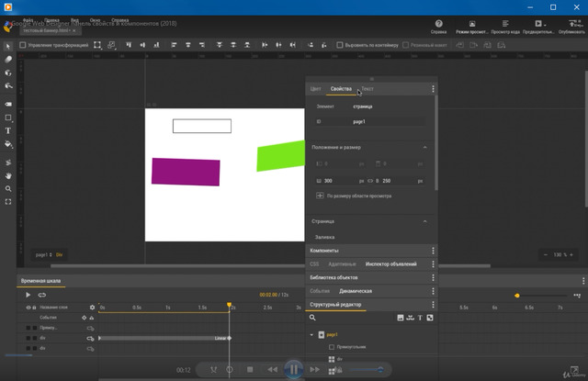Collapse the Положение и размер section
588x381 pixels.
pyautogui.click(x=425, y=147)
